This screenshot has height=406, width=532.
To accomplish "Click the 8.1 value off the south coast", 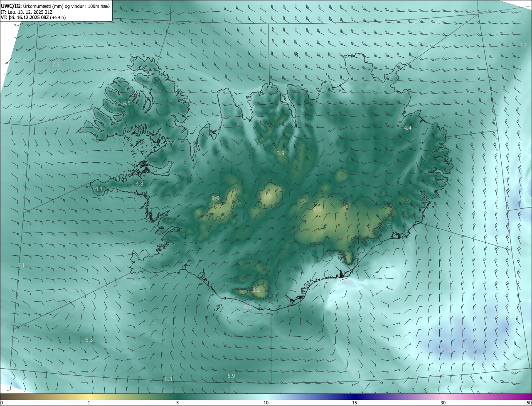I will click(x=247, y=307).
